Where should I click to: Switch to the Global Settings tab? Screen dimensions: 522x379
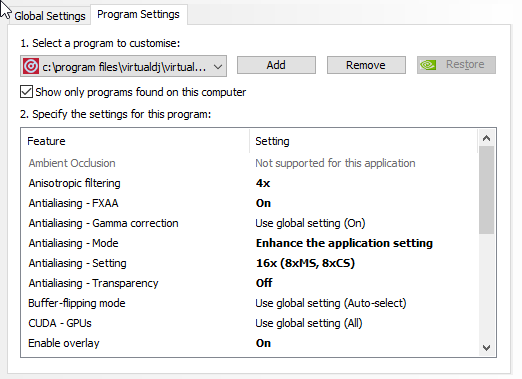tap(50, 16)
